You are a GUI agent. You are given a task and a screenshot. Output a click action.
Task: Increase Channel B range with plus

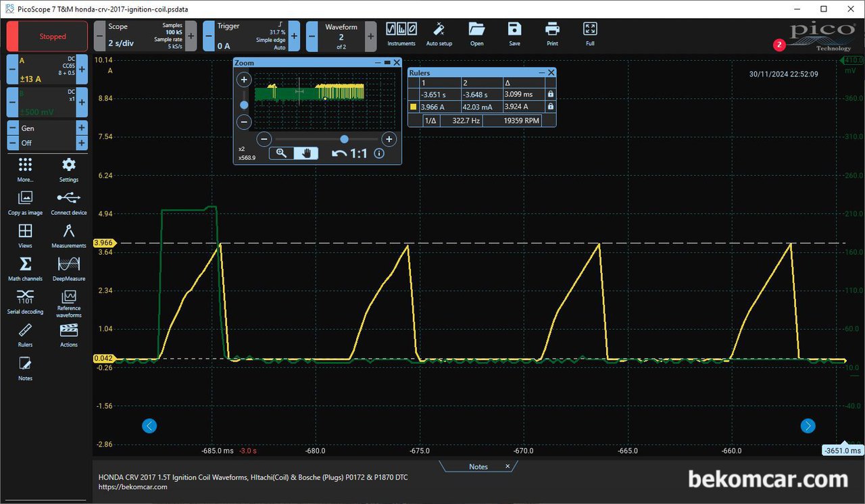pyautogui.click(x=82, y=103)
